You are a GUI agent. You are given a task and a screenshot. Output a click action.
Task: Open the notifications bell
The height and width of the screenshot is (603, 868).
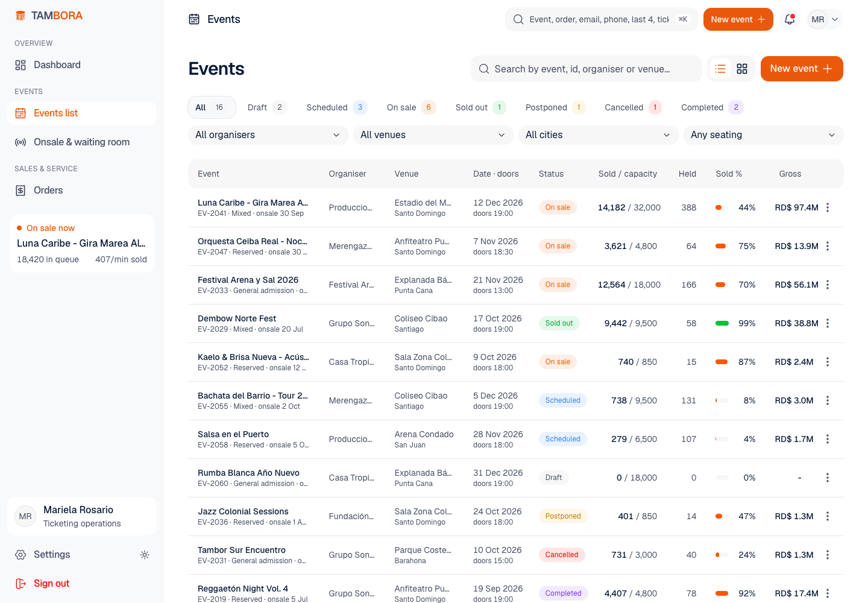(x=790, y=19)
